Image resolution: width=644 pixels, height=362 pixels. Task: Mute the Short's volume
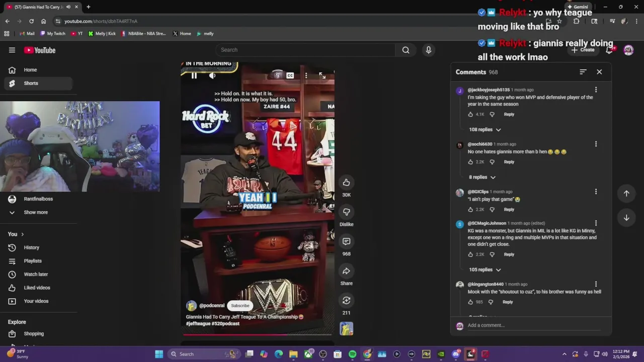212,75
